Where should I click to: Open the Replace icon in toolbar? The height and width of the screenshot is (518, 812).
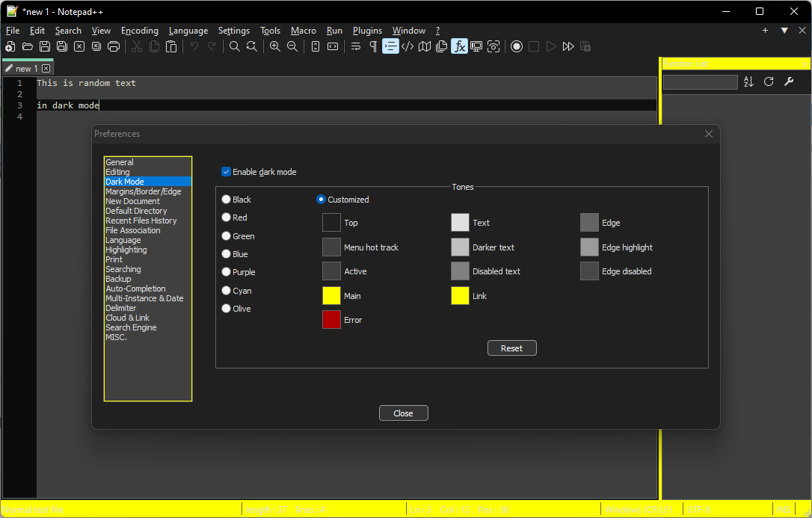pyautogui.click(x=252, y=46)
